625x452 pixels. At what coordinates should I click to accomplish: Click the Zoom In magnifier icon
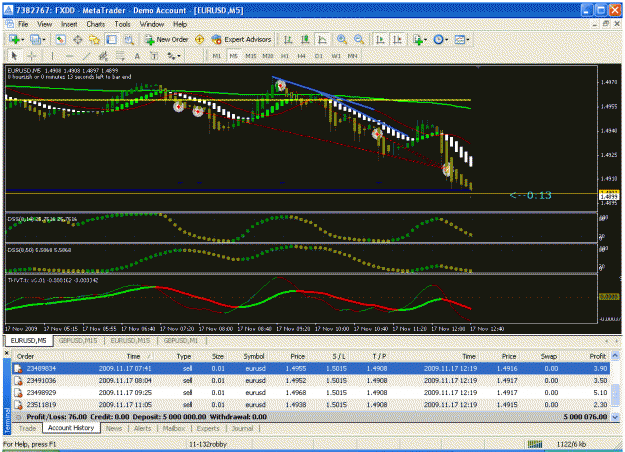click(342, 39)
